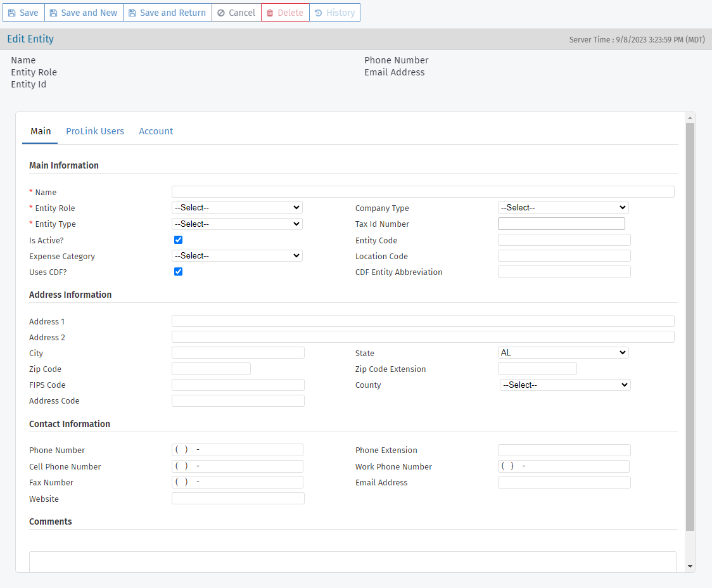
Task: Expand the Company Type dropdown
Action: (563, 208)
